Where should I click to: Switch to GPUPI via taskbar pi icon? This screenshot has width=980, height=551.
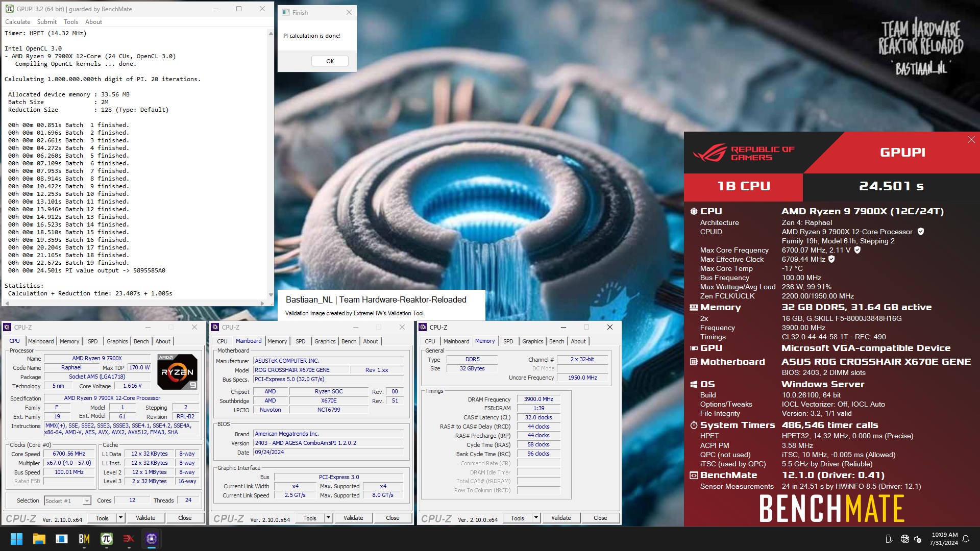pos(107,539)
